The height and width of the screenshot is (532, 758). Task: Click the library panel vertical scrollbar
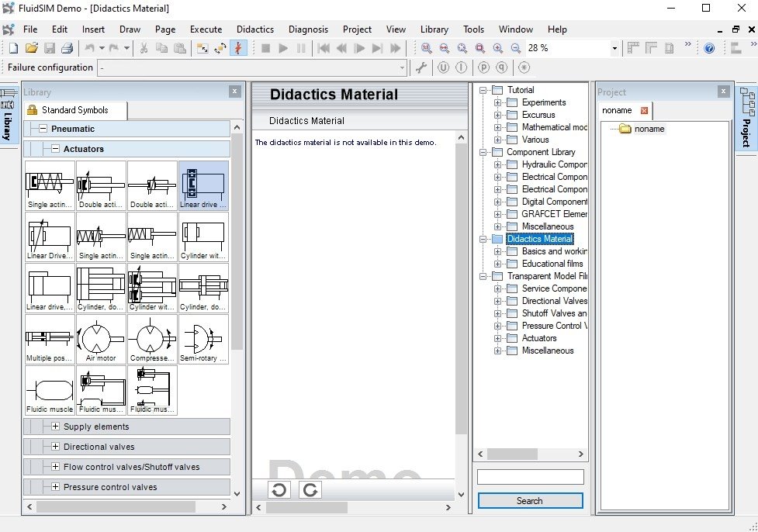click(x=237, y=242)
